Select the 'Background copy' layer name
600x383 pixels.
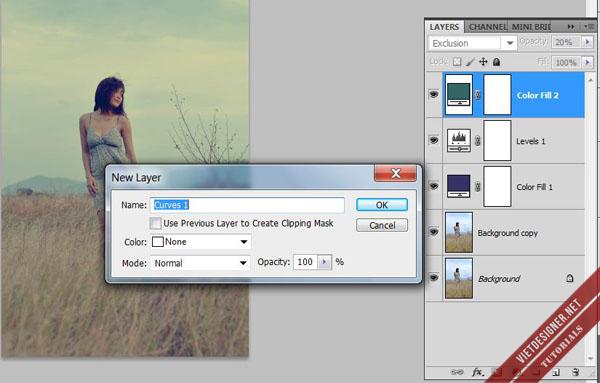click(x=507, y=233)
